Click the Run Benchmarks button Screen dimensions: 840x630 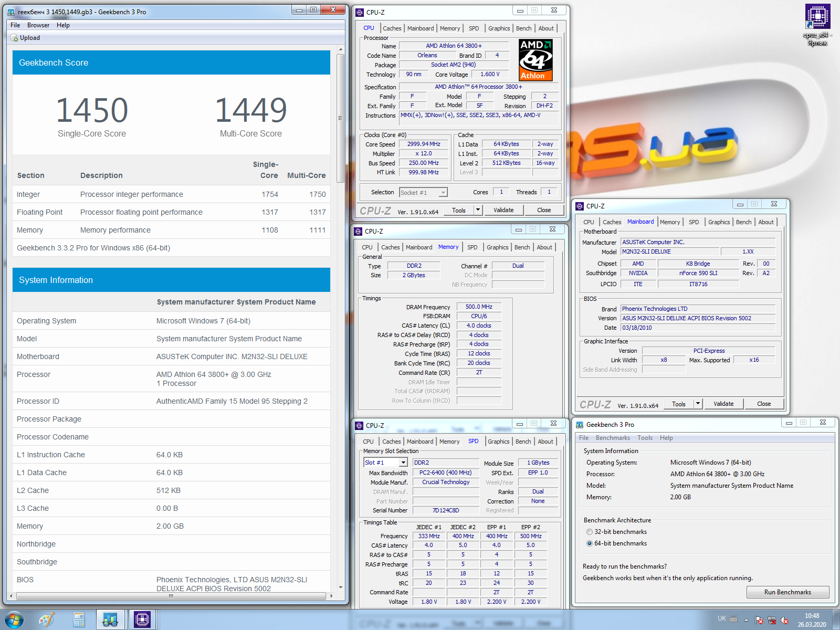tap(787, 592)
